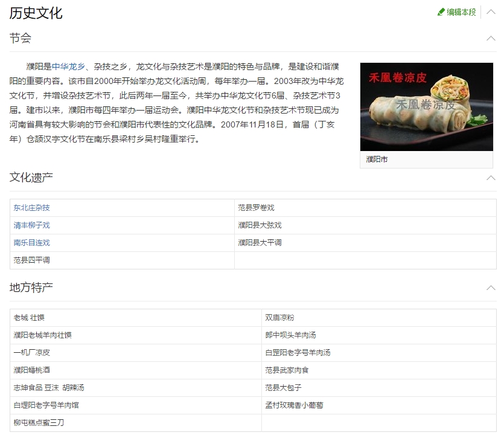The width and height of the screenshot is (504, 438).
Task: Click the 濮阳市 image caption
Action: coord(377,159)
